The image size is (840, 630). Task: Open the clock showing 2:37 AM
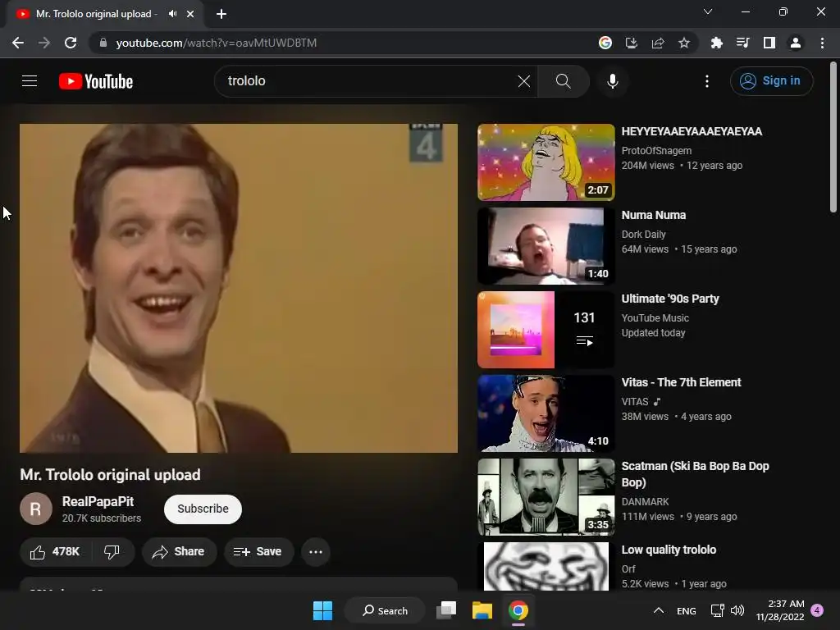[x=780, y=610]
